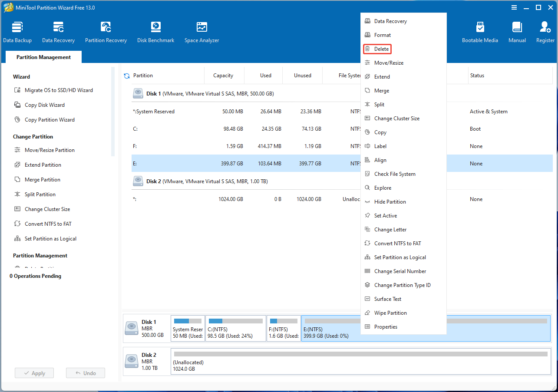Open the hamburger menu in the title bar
Image resolution: width=558 pixels, height=392 pixels.
tap(514, 7)
